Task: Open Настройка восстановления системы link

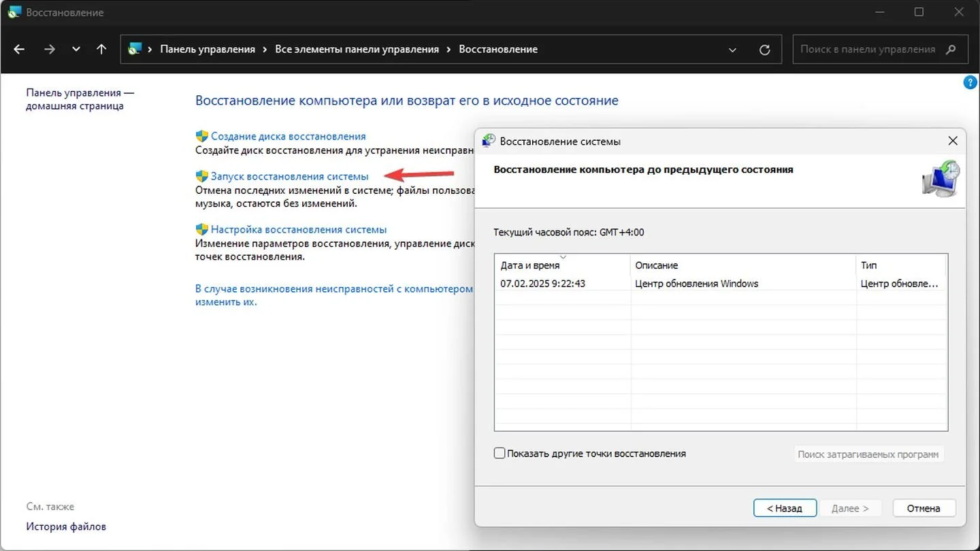Action: 299,230
